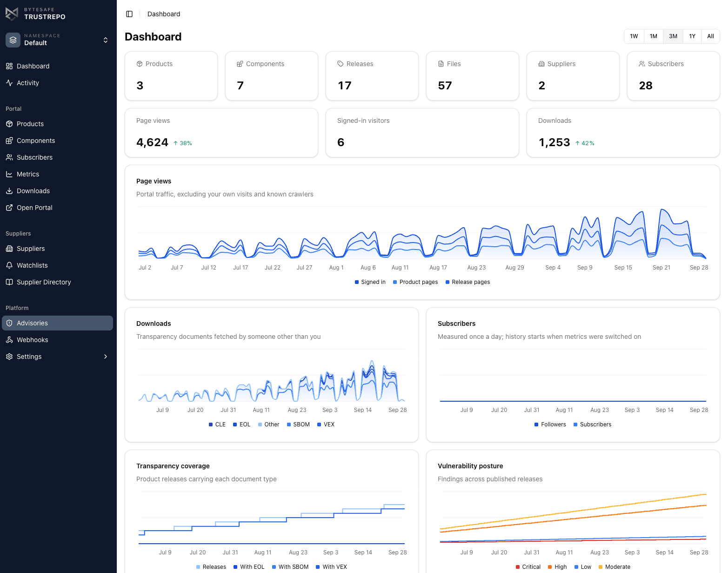Open the Activity page

pyautogui.click(x=58, y=83)
